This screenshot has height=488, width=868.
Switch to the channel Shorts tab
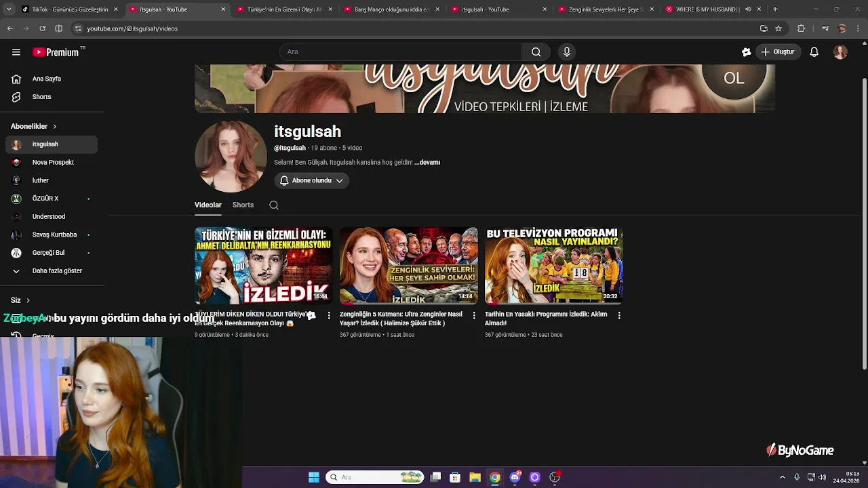coord(243,205)
